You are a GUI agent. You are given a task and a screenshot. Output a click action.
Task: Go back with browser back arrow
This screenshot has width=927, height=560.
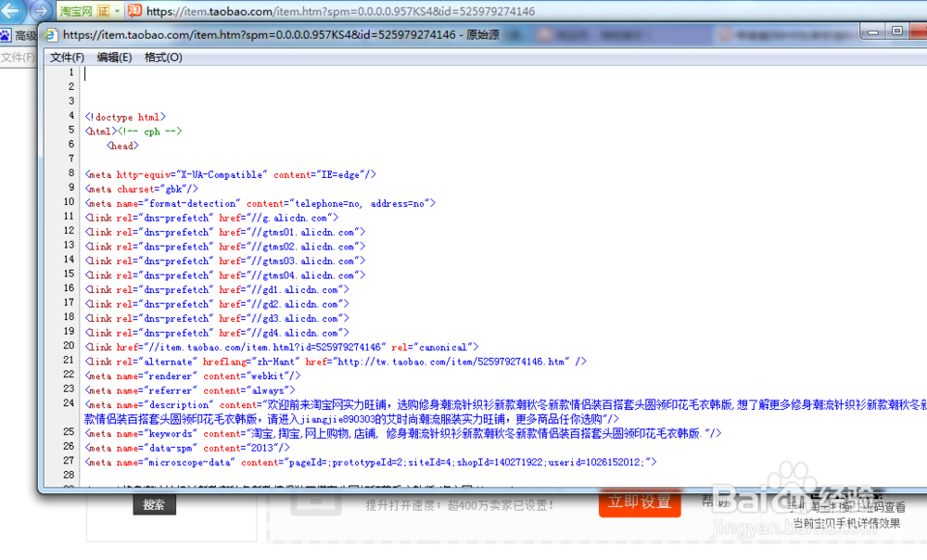10,10
